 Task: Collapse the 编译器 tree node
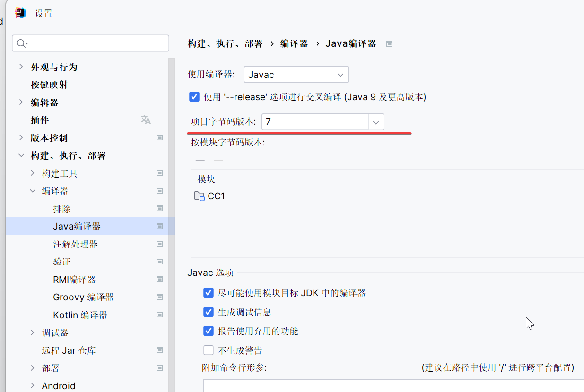[x=32, y=191]
